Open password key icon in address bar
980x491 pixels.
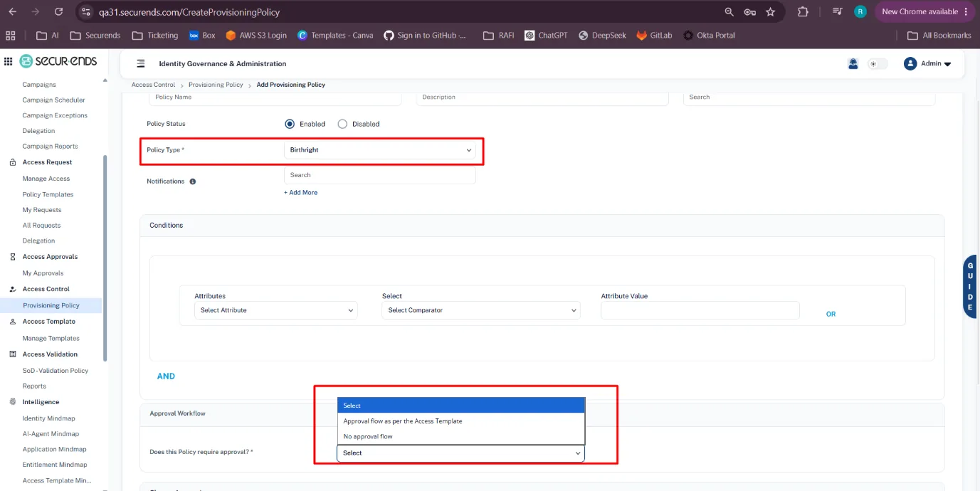point(750,11)
